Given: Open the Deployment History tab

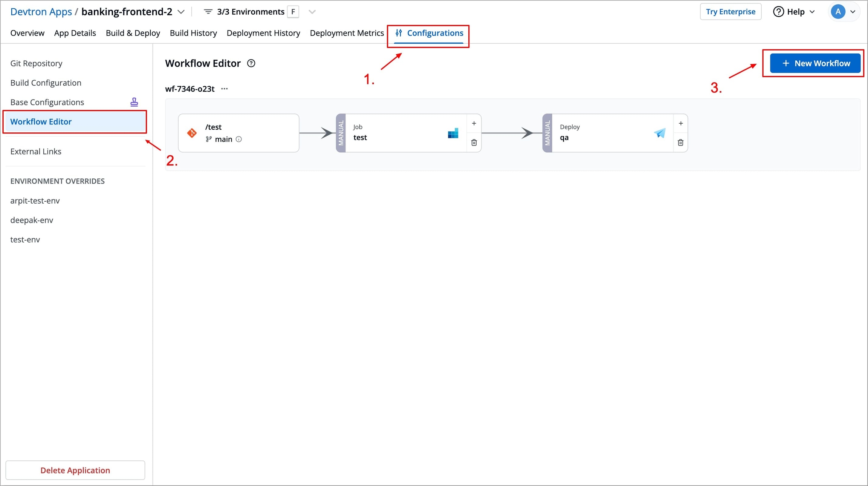Looking at the screenshot, I should [263, 33].
